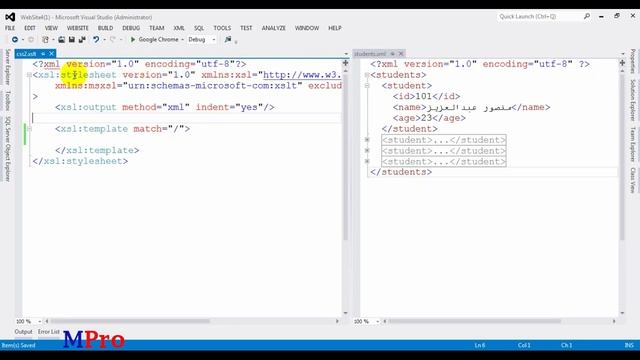Open the BUILD menu
The height and width of the screenshot is (360, 640).
[105, 28]
